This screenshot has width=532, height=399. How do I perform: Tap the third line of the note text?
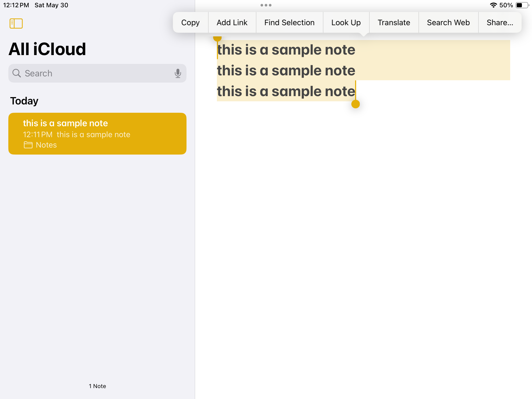286,91
